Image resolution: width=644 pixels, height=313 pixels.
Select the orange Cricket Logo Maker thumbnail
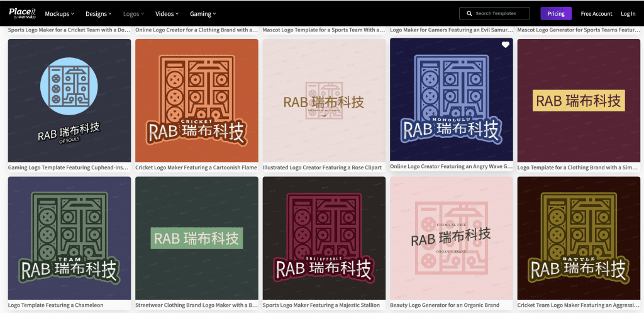pyautogui.click(x=196, y=100)
